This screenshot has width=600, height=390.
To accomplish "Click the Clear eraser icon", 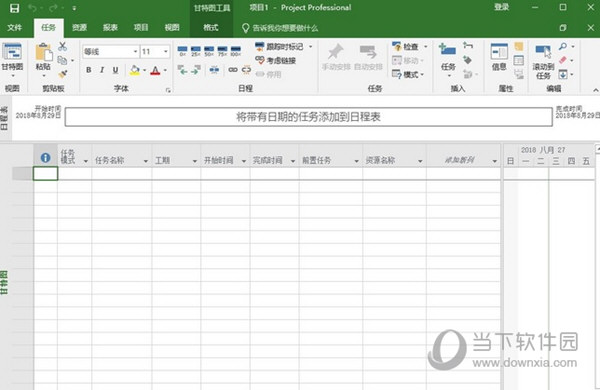I will coord(562,60).
